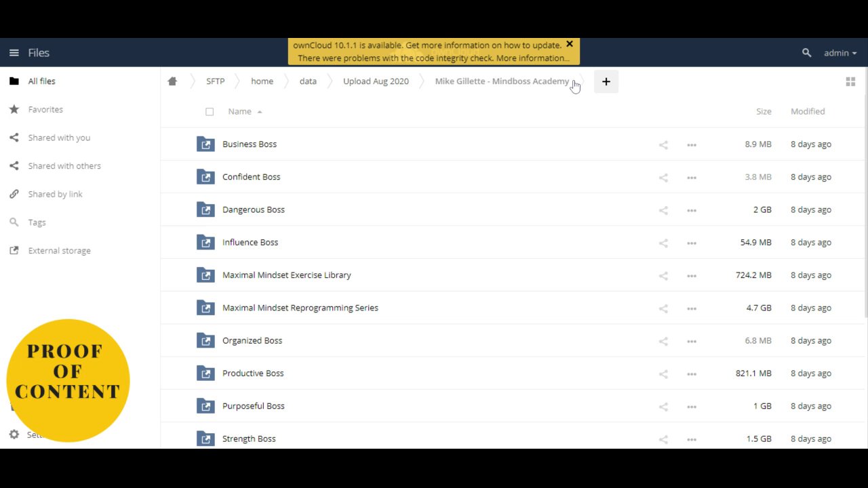
Task: Open the Dangerous Boss folder
Action: (x=254, y=209)
